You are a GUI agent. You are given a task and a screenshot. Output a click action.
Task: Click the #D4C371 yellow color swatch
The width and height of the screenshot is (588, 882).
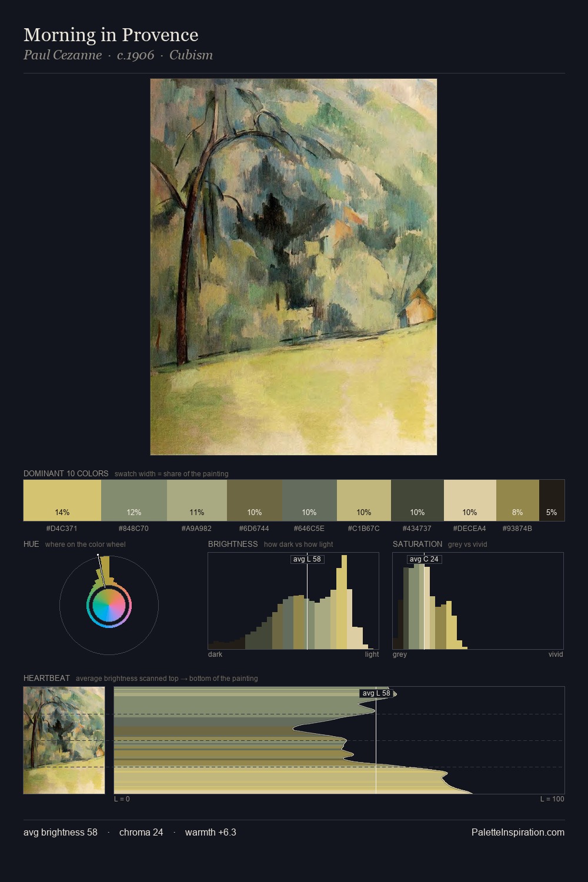point(62,500)
